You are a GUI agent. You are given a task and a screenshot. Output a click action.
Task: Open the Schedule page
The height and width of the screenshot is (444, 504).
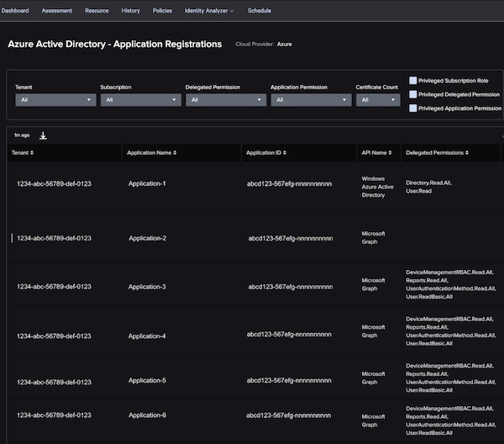tap(260, 11)
